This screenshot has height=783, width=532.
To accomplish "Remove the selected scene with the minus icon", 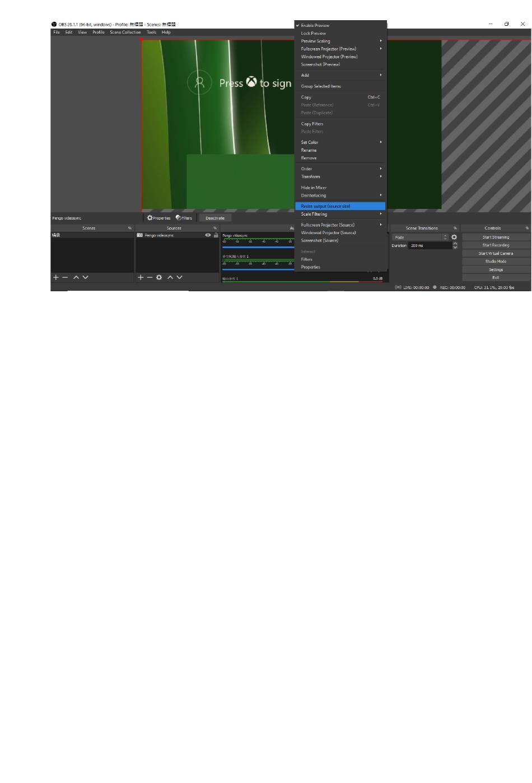I will [65, 277].
